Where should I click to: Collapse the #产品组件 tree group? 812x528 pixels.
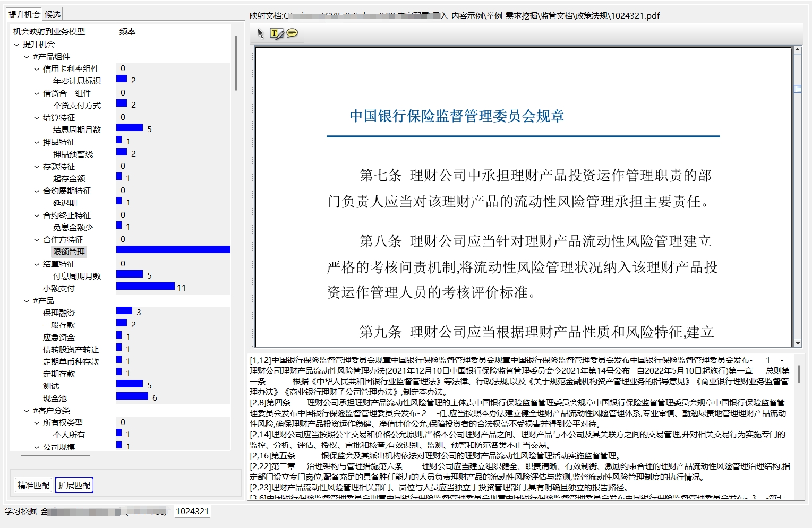(27, 57)
